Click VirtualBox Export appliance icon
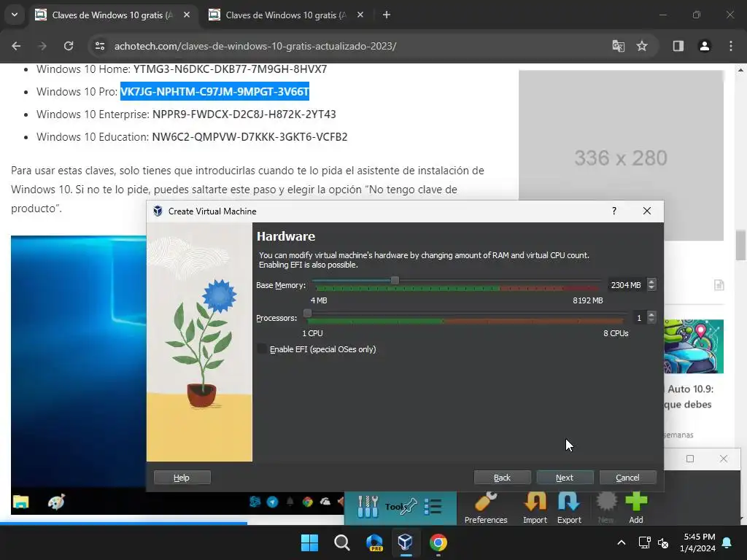Viewport: 747px width, 560px height. tap(569, 508)
